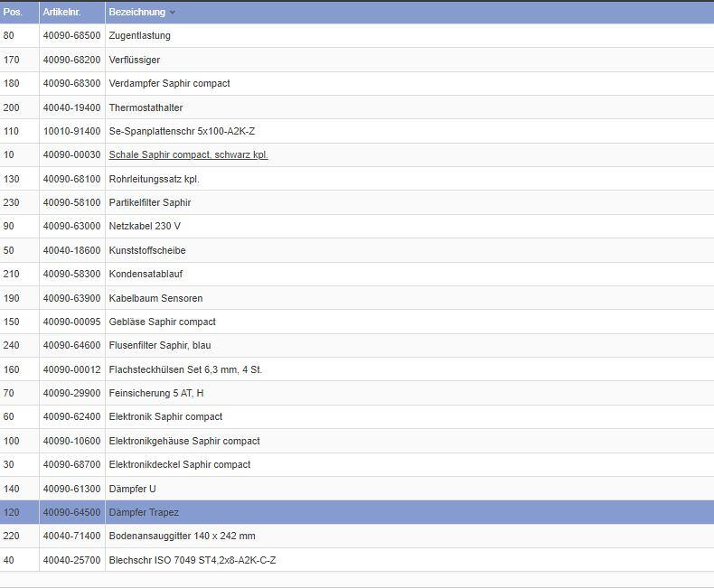Image resolution: width=714 pixels, height=588 pixels.
Task: Select the Zugentlastung row
Action: [139, 35]
